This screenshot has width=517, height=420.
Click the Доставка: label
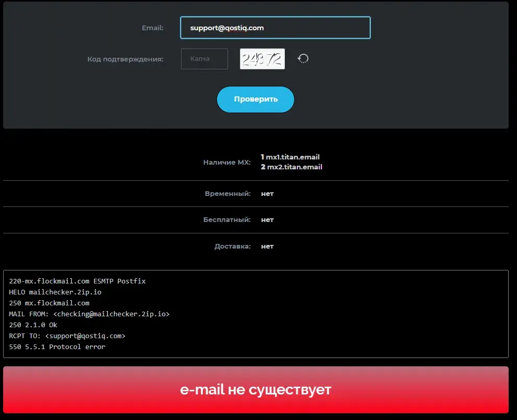(233, 246)
